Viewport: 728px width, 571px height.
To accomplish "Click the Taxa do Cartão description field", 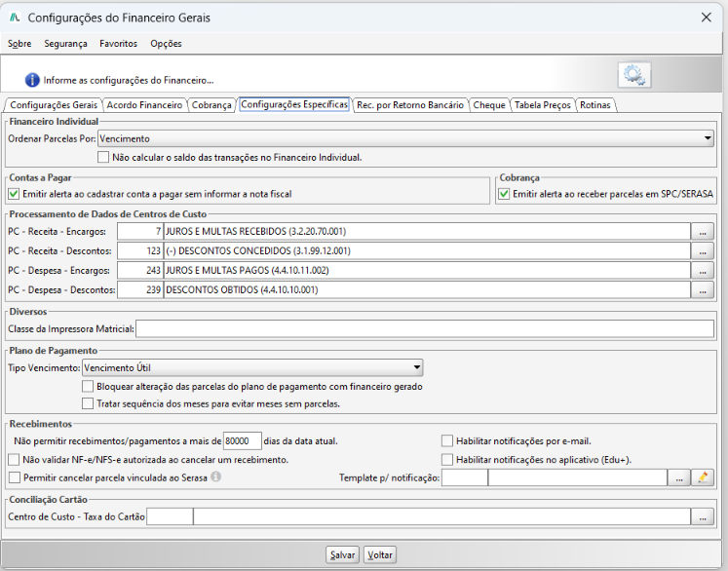I will (x=442, y=516).
